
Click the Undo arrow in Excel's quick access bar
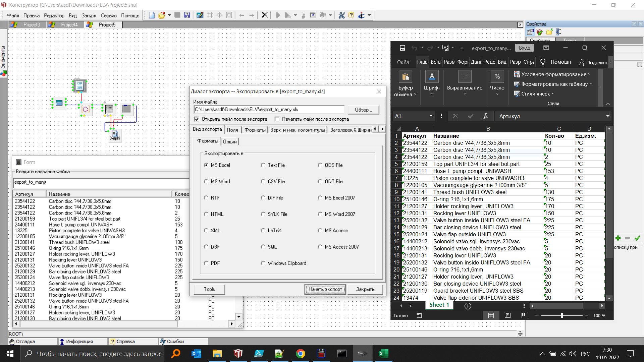coord(415,48)
